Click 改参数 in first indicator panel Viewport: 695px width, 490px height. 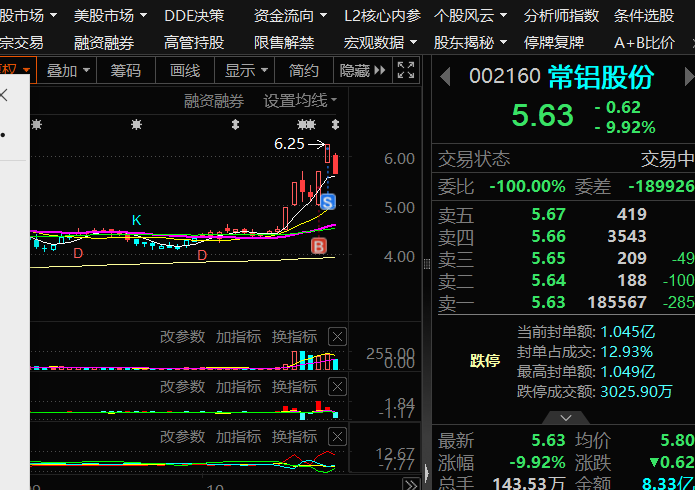(183, 337)
